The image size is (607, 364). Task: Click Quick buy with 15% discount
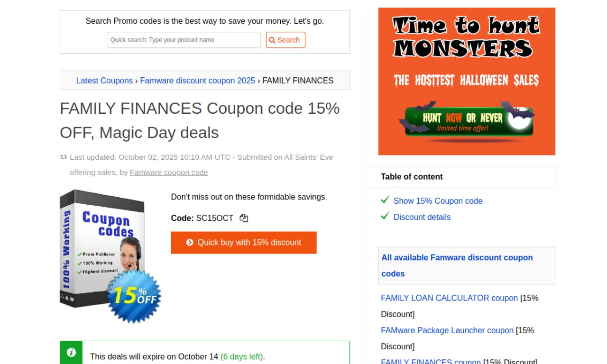[244, 243]
